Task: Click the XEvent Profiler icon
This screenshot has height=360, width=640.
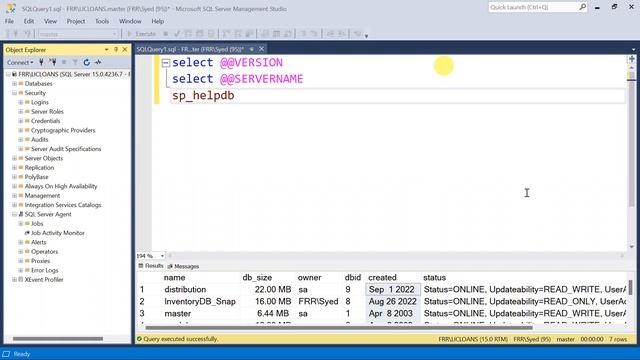Action: (x=21, y=280)
